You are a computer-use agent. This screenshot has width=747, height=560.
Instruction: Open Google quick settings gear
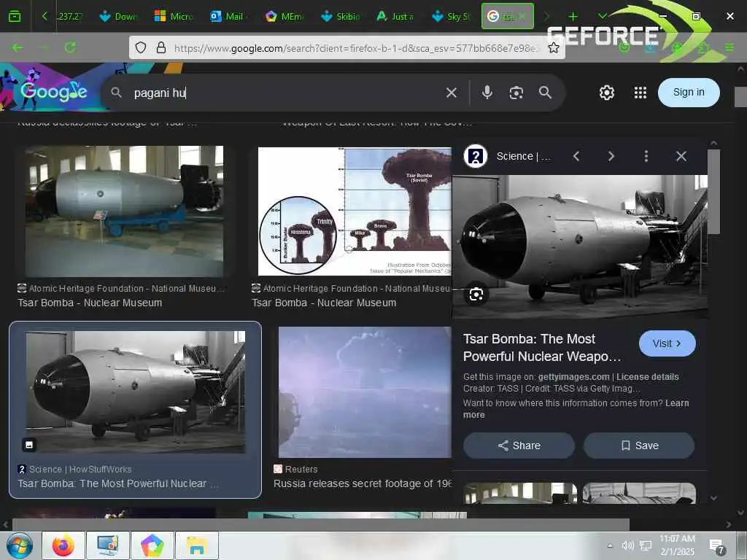[606, 93]
